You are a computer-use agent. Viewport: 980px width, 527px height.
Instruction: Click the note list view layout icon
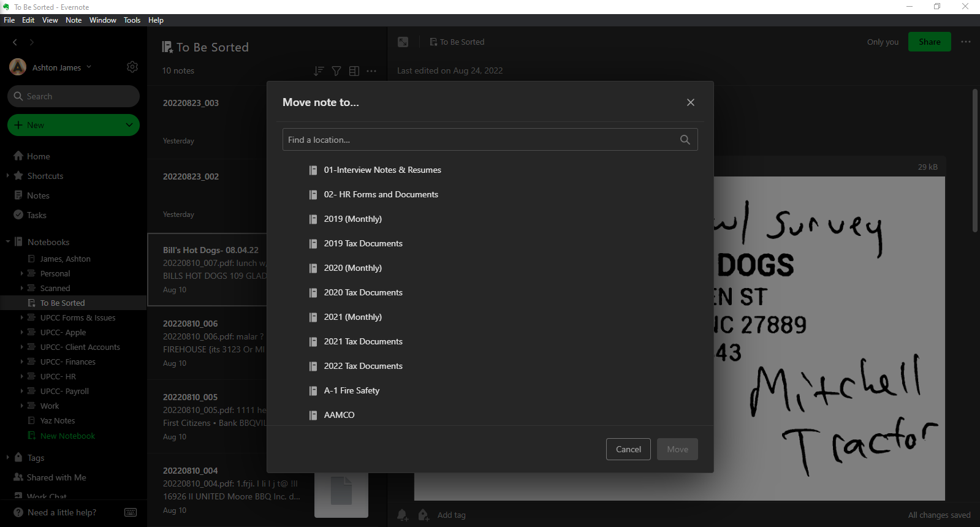(354, 71)
